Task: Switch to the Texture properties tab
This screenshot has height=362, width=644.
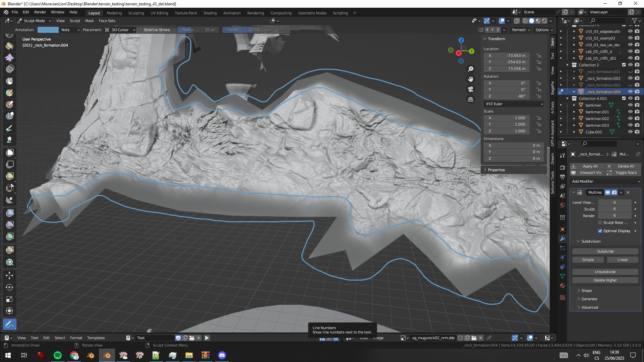Action: click(x=563, y=297)
